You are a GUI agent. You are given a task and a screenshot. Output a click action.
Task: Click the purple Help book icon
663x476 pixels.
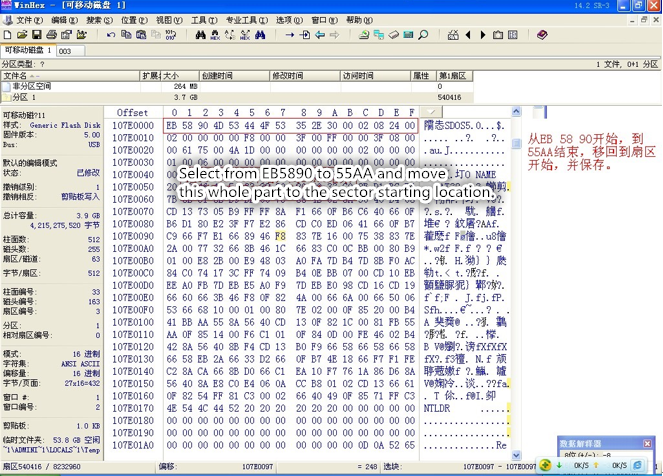pos(542,35)
